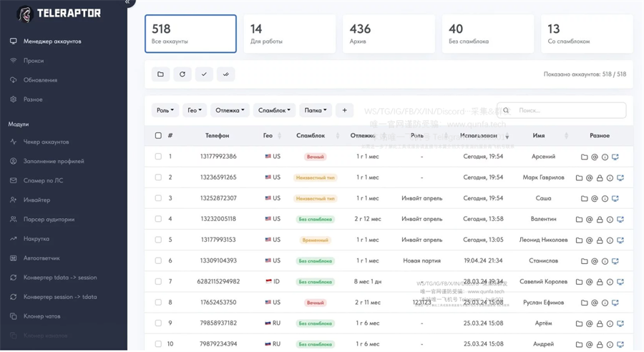Toggle the select-all checkbox in header
The height and width of the screenshot is (352, 644).
pyautogui.click(x=158, y=135)
